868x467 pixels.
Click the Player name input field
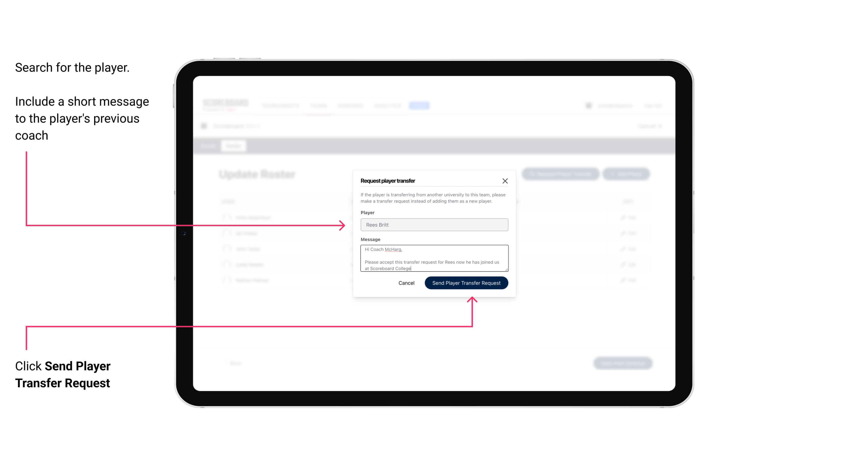(x=434, y=225)
